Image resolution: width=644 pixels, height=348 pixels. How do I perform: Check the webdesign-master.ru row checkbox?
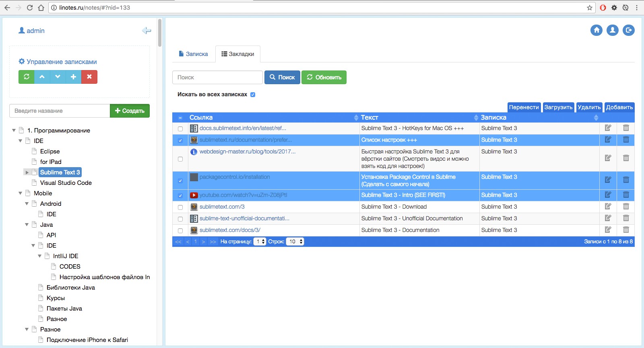click(180, 159)
